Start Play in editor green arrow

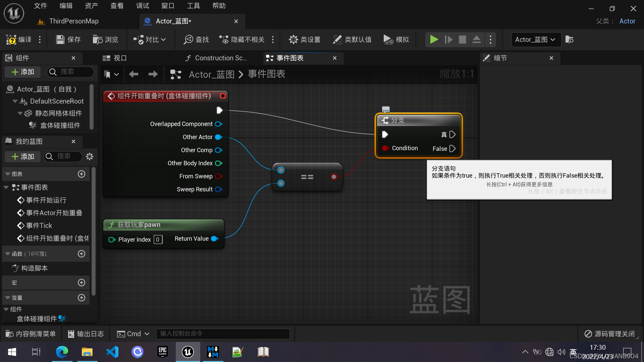[434, 40]
